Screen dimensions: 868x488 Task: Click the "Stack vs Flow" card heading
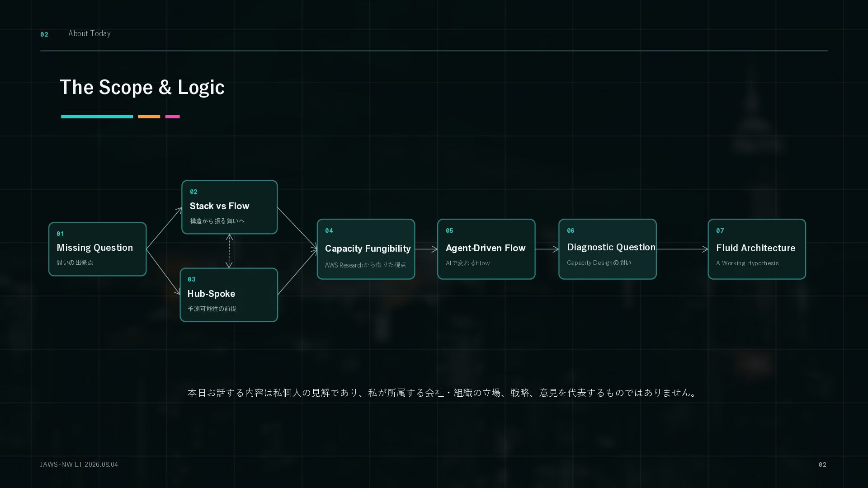(219, 206)
